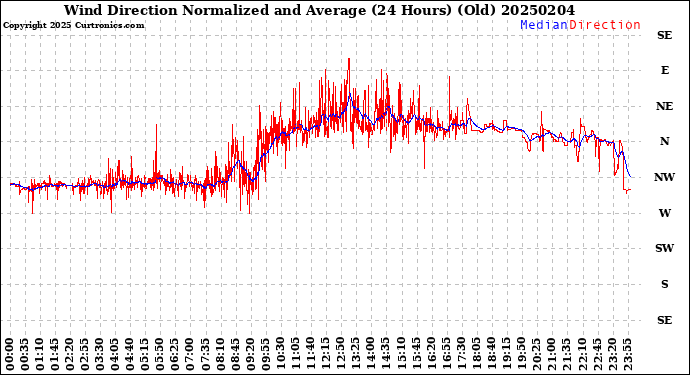
Task: Click the 17:30 time axis label
Action: [461, 355]
